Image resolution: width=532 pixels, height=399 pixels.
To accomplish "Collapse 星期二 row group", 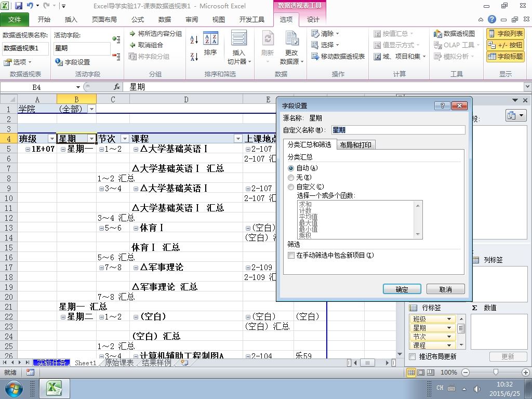I will (63, 317).
